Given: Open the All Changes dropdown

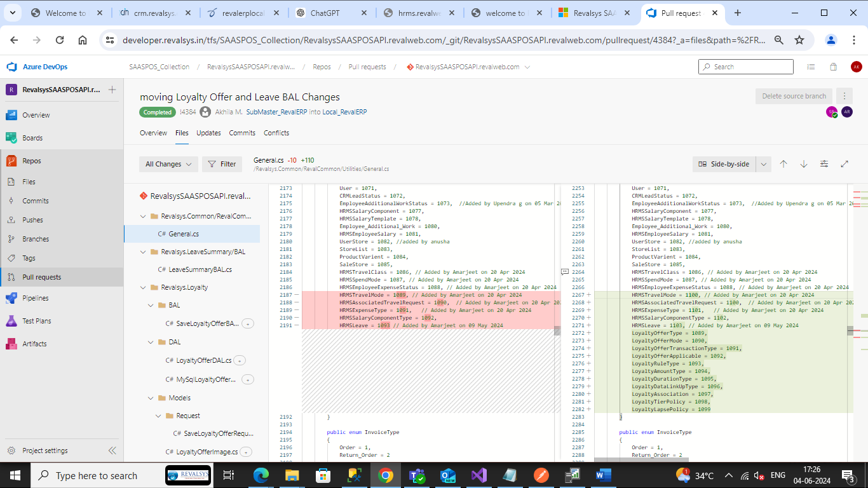Looking at the screenshot, I should pyautogui.click(x=168, y=164).
